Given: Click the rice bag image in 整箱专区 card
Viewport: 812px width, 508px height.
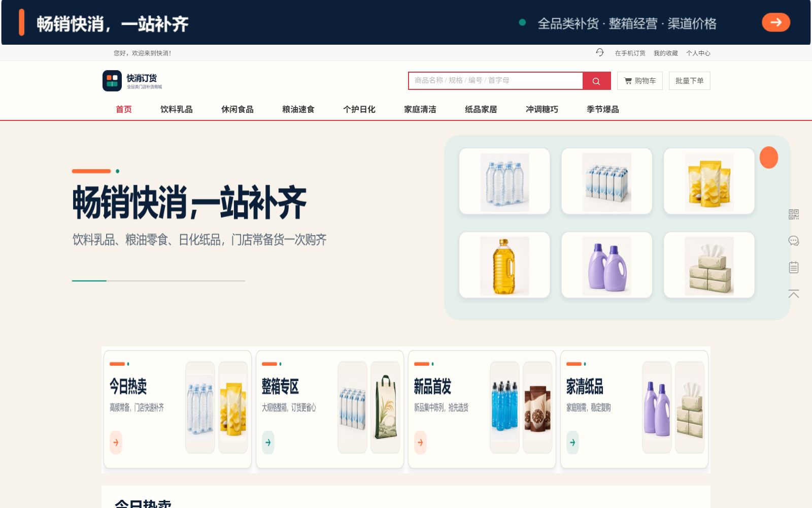Looking at the screenshot, I should click(385, 407).
